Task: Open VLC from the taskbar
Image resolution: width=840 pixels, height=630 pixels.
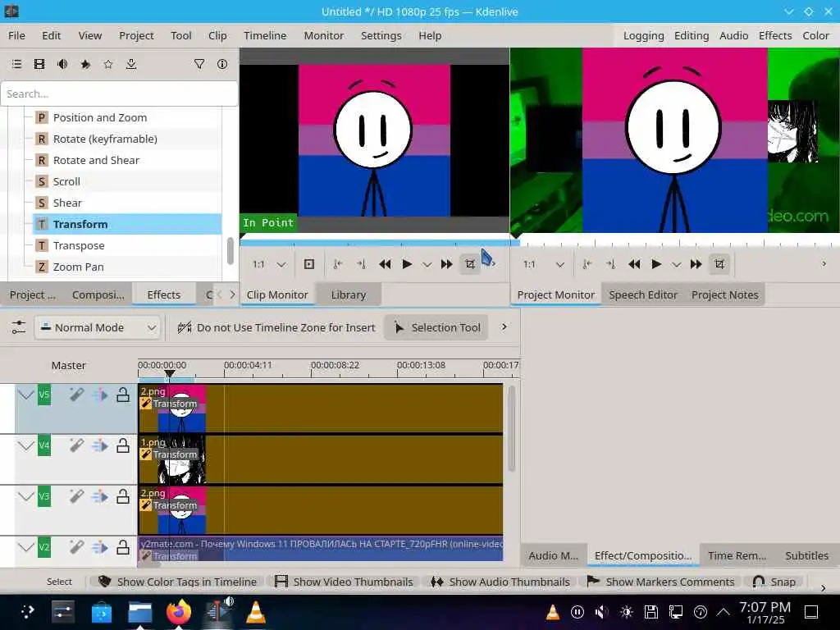Action: 256,612
